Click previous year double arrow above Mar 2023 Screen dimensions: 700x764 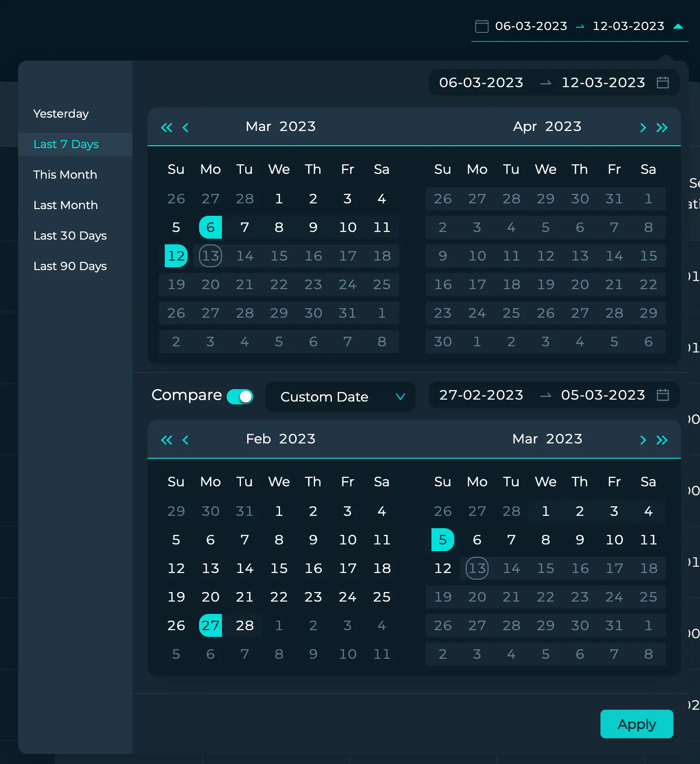(x=167, y=128)
